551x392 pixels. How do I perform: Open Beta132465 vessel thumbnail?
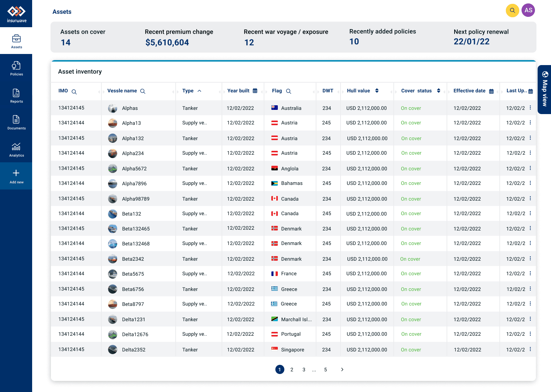click(x=112, y=229)
